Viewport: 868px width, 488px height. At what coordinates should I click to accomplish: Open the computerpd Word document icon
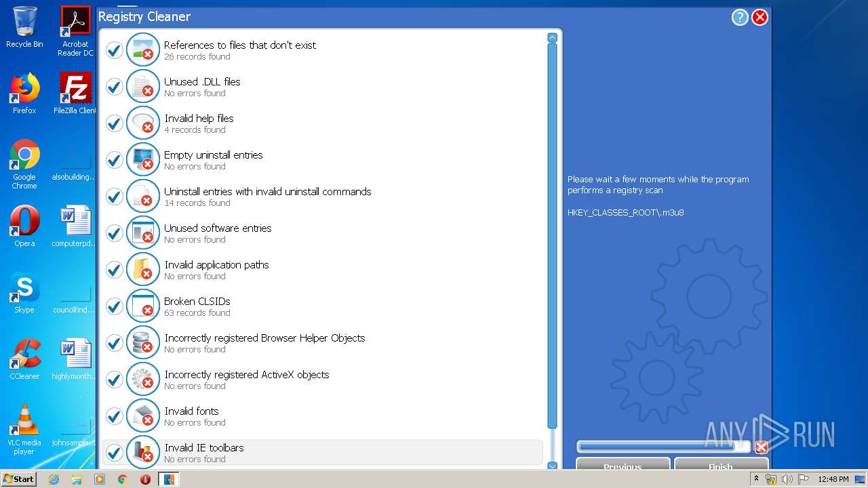(75, 226)
